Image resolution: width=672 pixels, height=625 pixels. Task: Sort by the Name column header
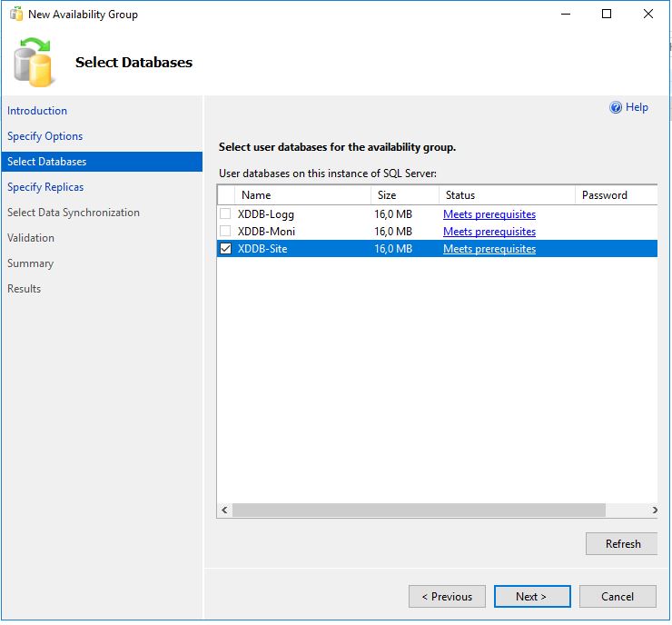[302, 195]
